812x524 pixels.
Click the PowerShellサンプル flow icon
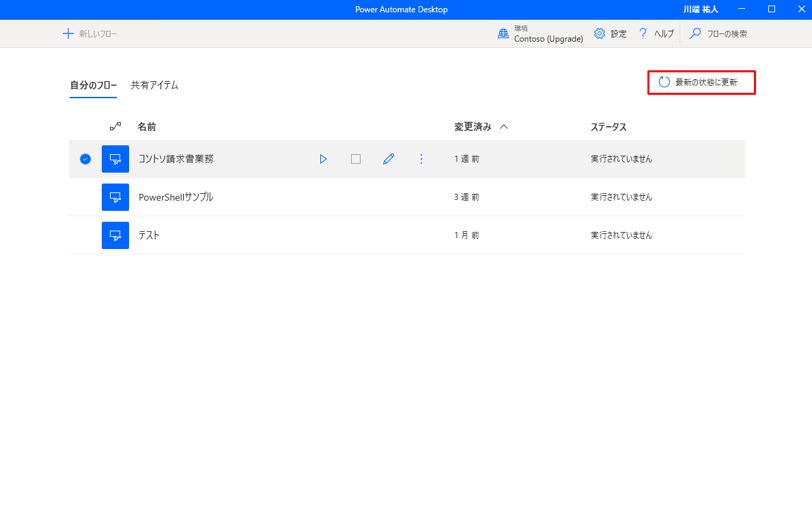(x=115, y=197)
